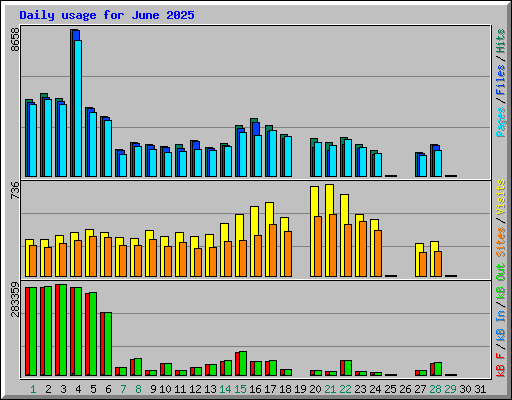Select day 30 on the x-axis
This screenshot has width=512, height=400.
pyautogui.click(x=465, y=389)
